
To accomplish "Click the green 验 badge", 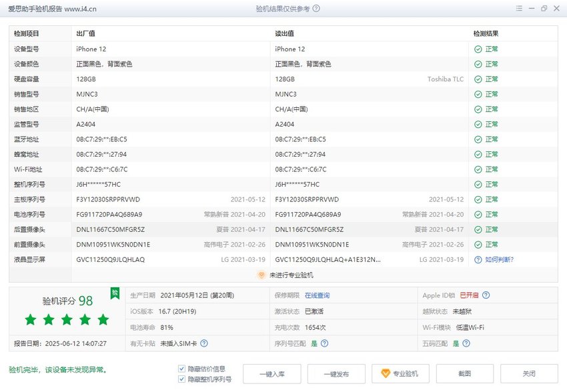I will pyautogui.click(x=115, y=293).
